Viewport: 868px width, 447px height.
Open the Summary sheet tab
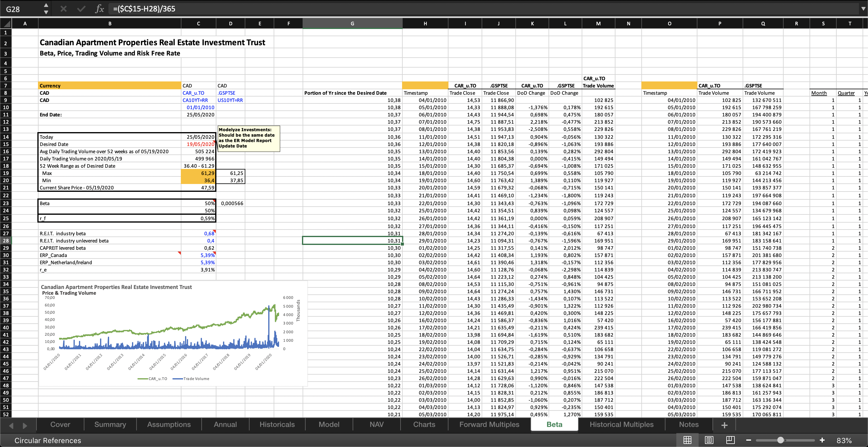[x=110, y=424]
